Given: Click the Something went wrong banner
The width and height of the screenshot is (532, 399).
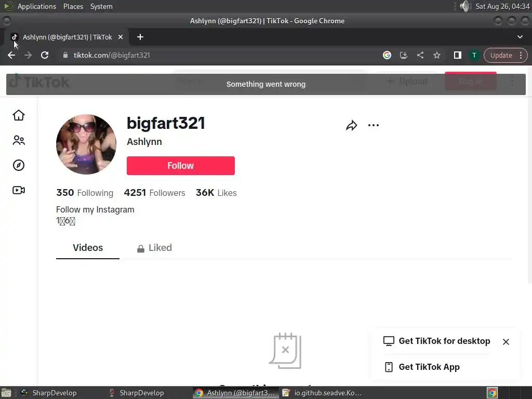Looking at the screenshot, I should click(266, 84).
